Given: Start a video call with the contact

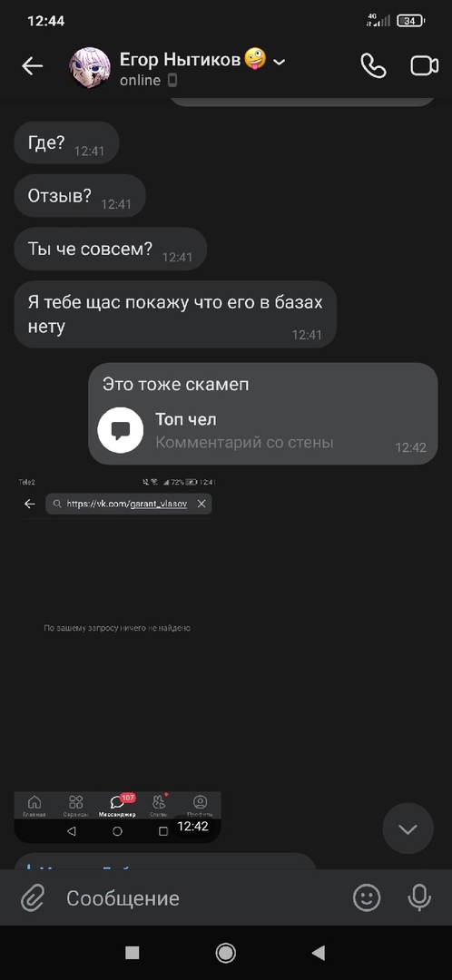Looking at the screenshot, I should pos(425,65).
